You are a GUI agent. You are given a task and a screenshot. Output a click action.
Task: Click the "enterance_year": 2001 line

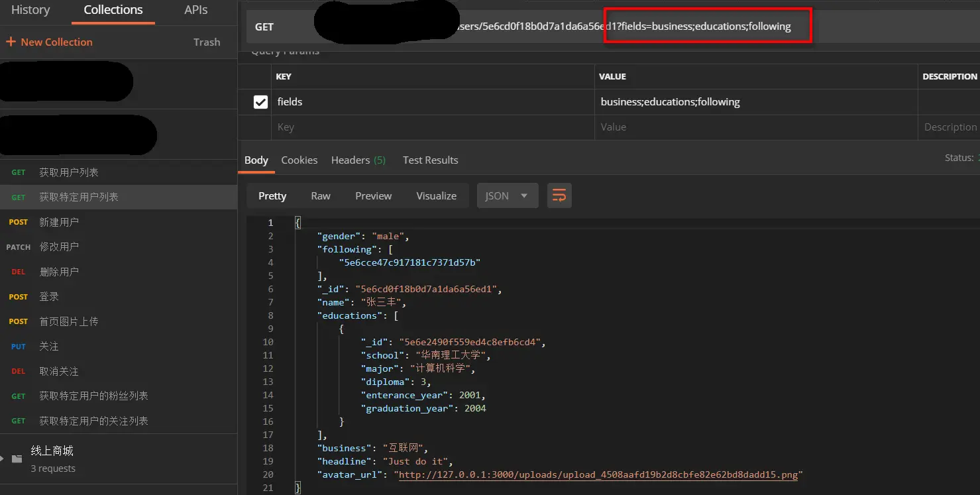pos(423,395)
